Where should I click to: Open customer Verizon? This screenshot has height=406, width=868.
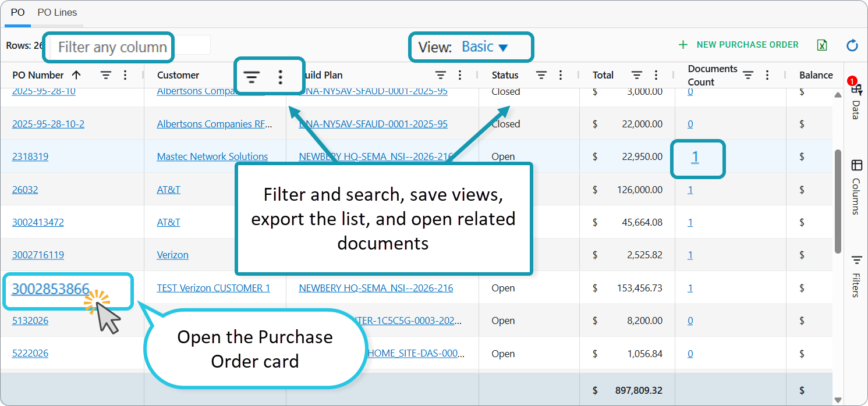coord(173,255)
